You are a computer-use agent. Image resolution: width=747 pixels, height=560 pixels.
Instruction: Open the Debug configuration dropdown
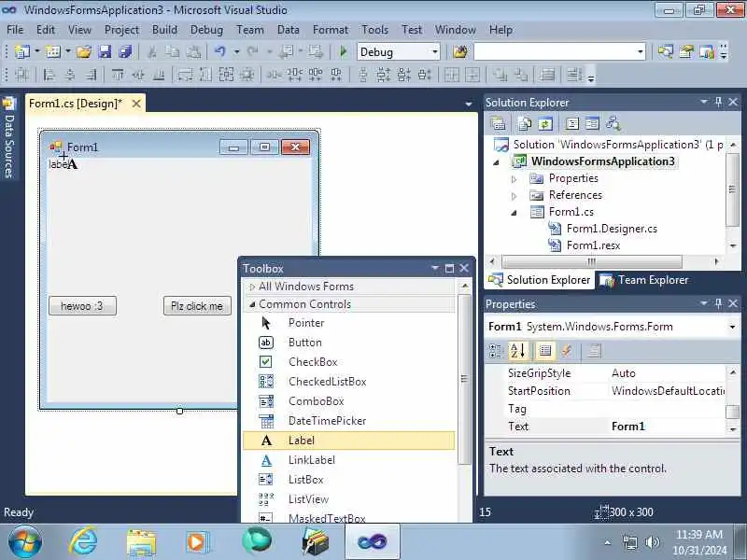coord(434,52)
